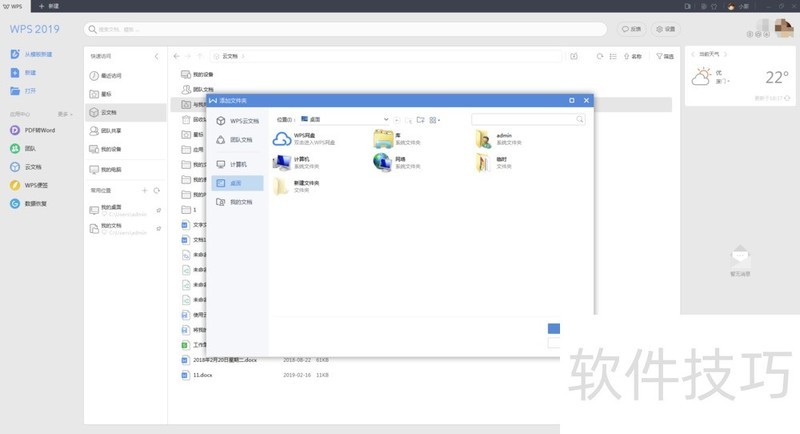Image resolution: width=800 pixels, height=434 pixels.
Task: Expand the 位置 location dropdown in dialog
Action: point(386,119)
